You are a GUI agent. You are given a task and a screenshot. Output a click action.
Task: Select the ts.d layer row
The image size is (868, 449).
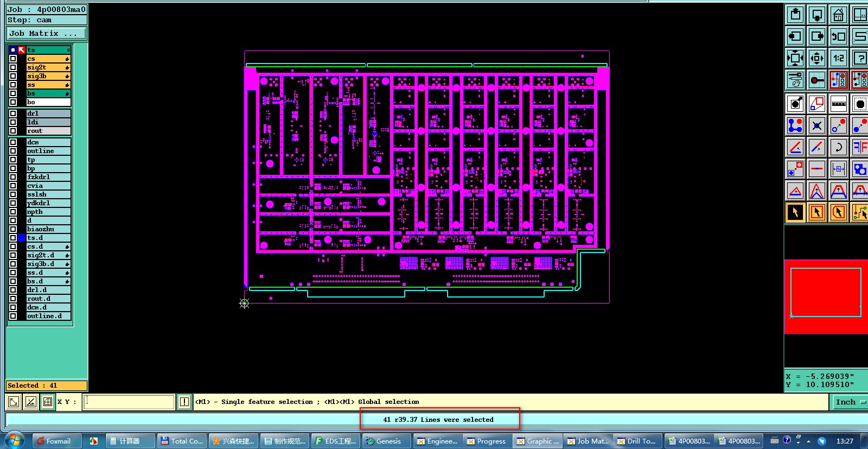tap(49, 238)
